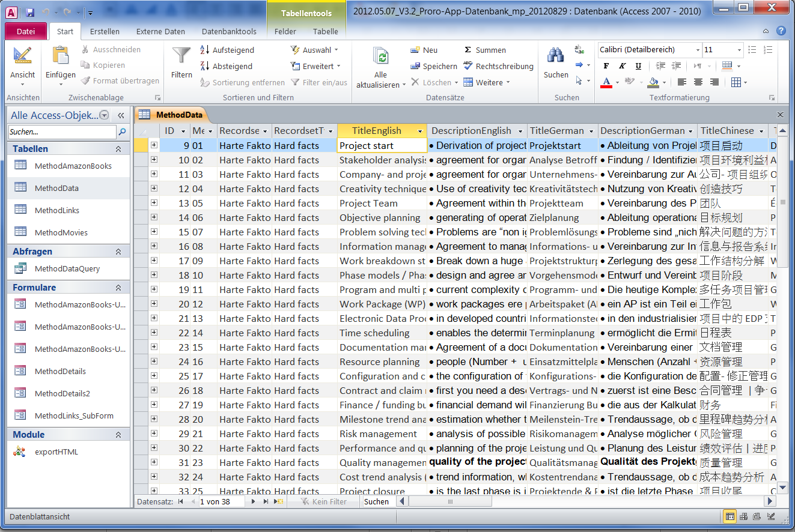Click the Kein Filter button
795x532 pixels.
point(323,501)
